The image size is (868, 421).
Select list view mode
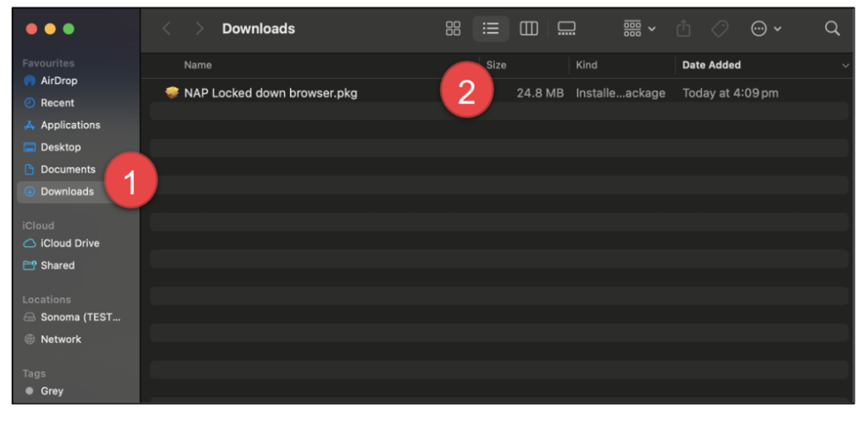pos(491,29)
